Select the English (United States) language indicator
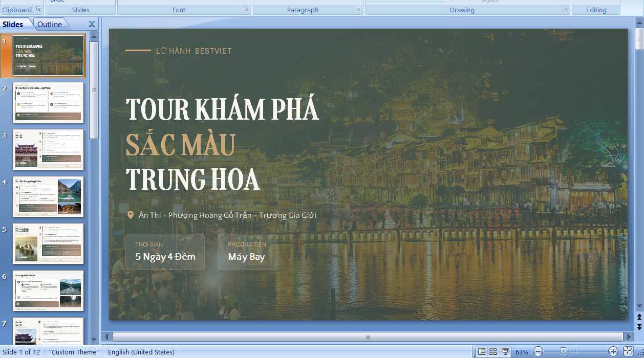Viewport: 644px width, 358px height. (142, 352)
